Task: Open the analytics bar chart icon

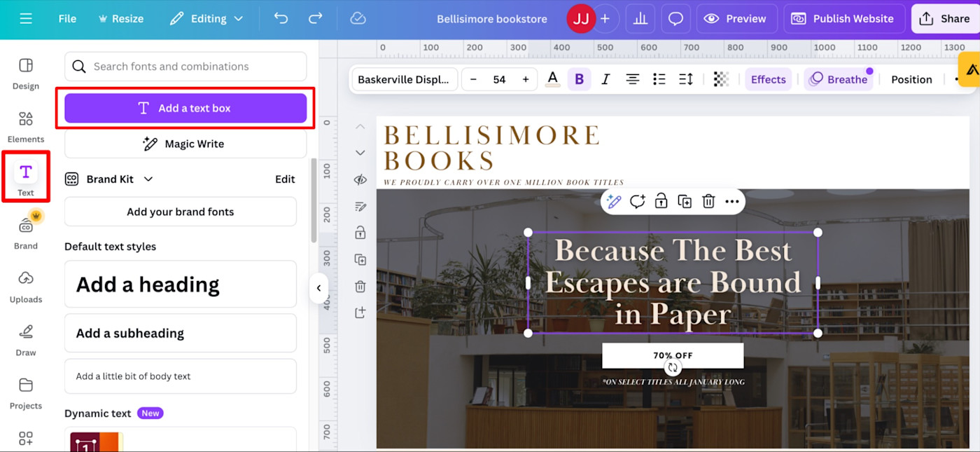Action: pyautogui.click(x=640, y=19)
